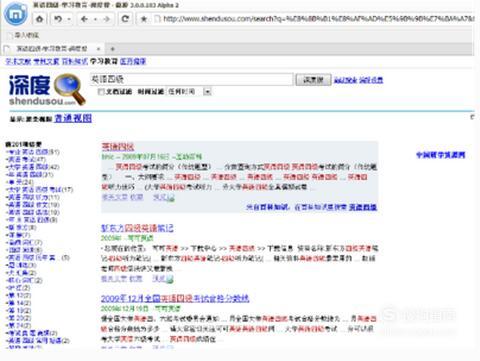Select the sidebar category ending in 20(2)
Image resolution: width=480 pixels, height=361 pixels.
pyautogui.click(x=19, y=318)
